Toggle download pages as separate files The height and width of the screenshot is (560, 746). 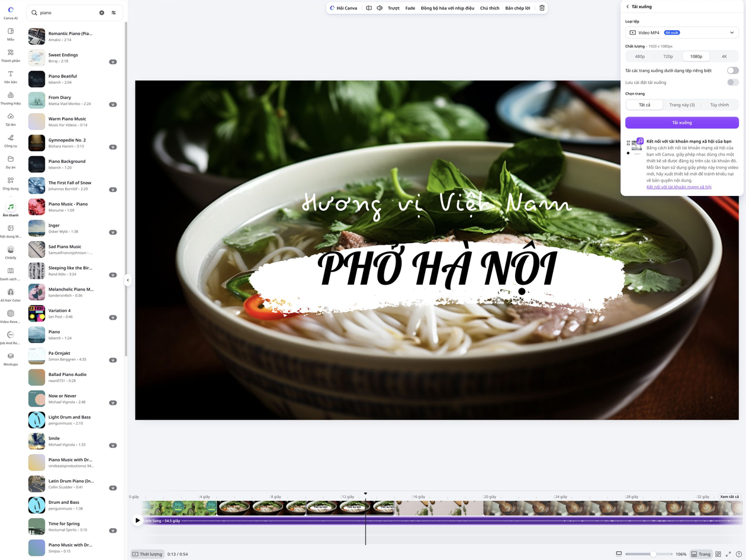[733, 70]
